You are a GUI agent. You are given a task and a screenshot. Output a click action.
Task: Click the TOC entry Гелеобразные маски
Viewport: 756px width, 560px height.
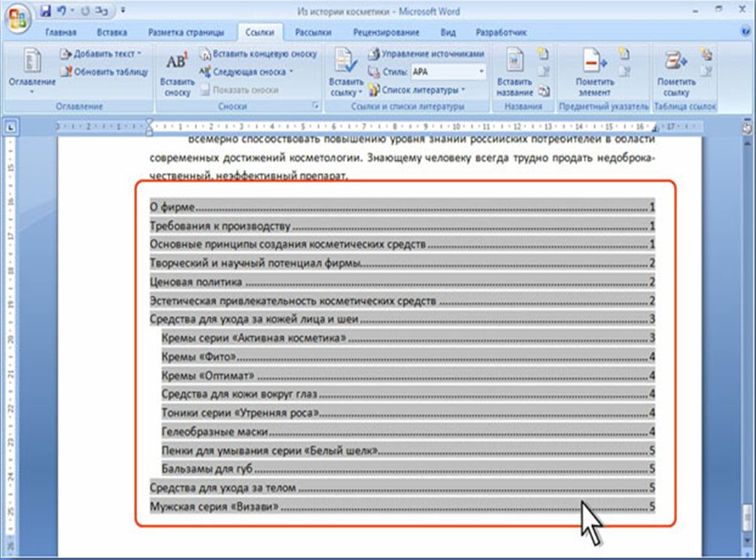coord(408,431)
